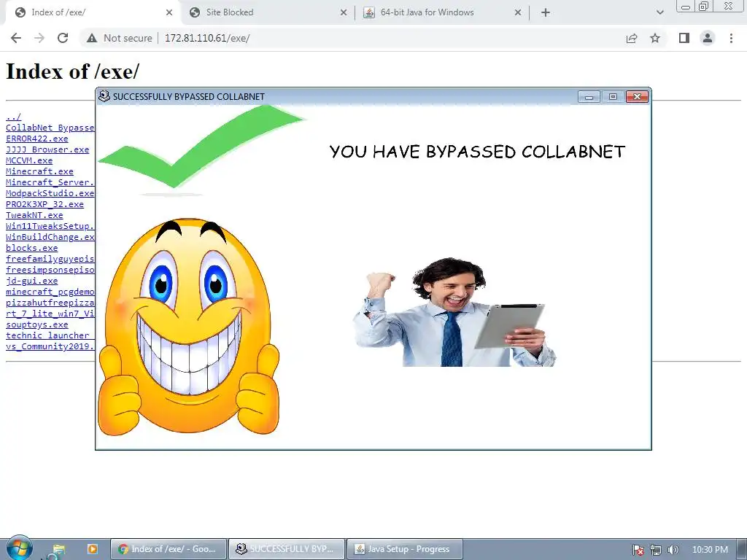Click the WinBuildChange link

[x=50, y=237]
